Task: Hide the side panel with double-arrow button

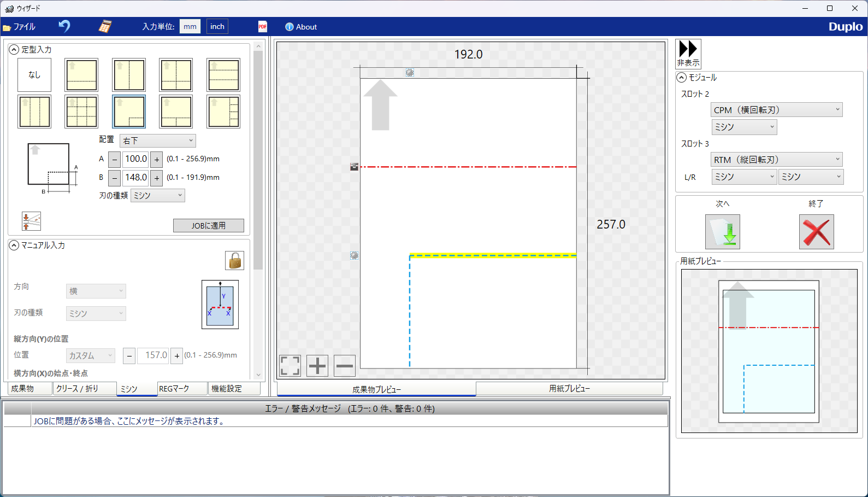Action: click(x=688, y=53)
